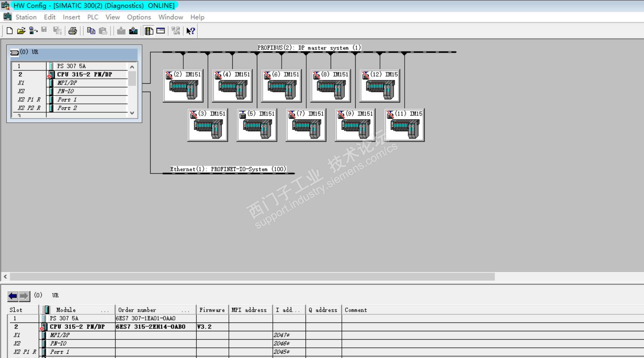Click I address 2047* cell
The height and width of the screenshot is (358, 644).
click(289, 335)
